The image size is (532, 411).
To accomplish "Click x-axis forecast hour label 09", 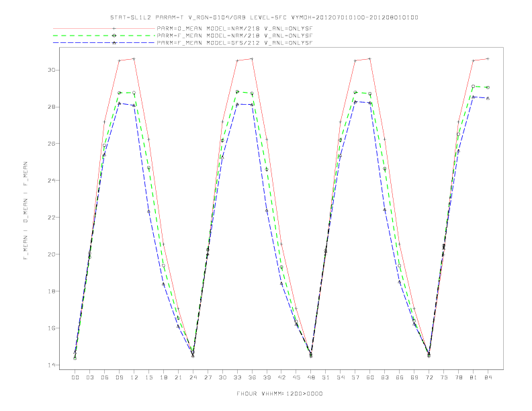I will click(120, 377).
